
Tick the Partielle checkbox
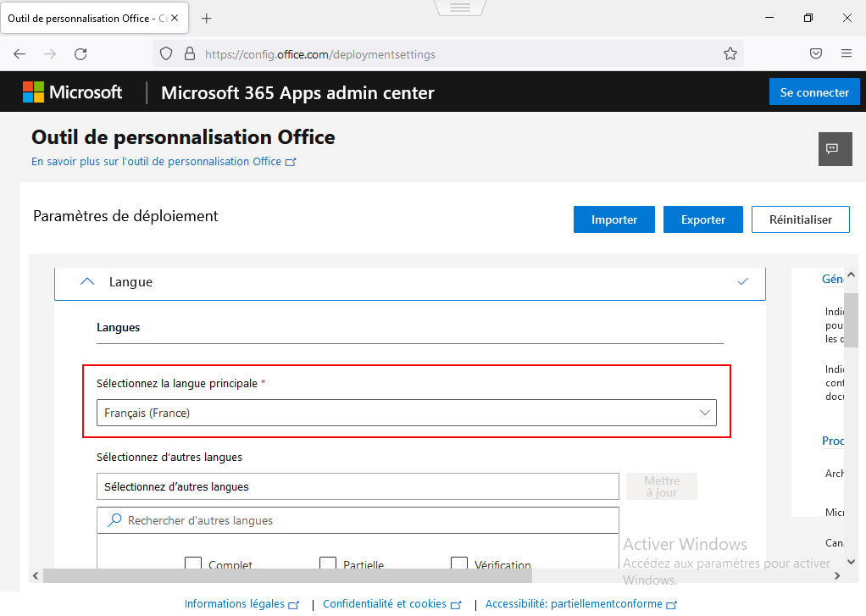click(x=328, y=564)
